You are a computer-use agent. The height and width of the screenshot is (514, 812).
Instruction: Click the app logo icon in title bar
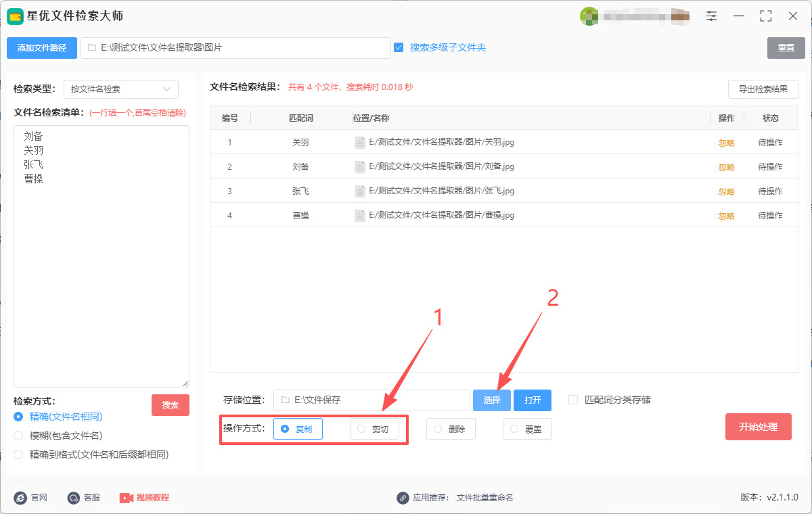[15, 16]
